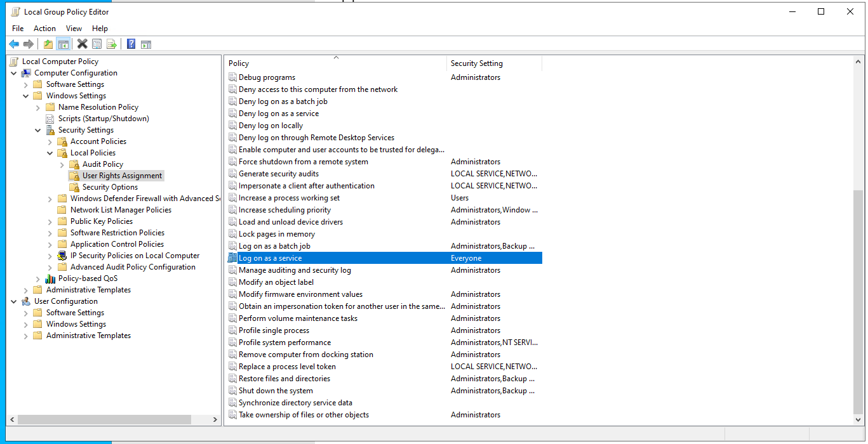Collapse the Local Policies tree node
Viewport: 868px width, 444px height.
[x=50, y=153]
